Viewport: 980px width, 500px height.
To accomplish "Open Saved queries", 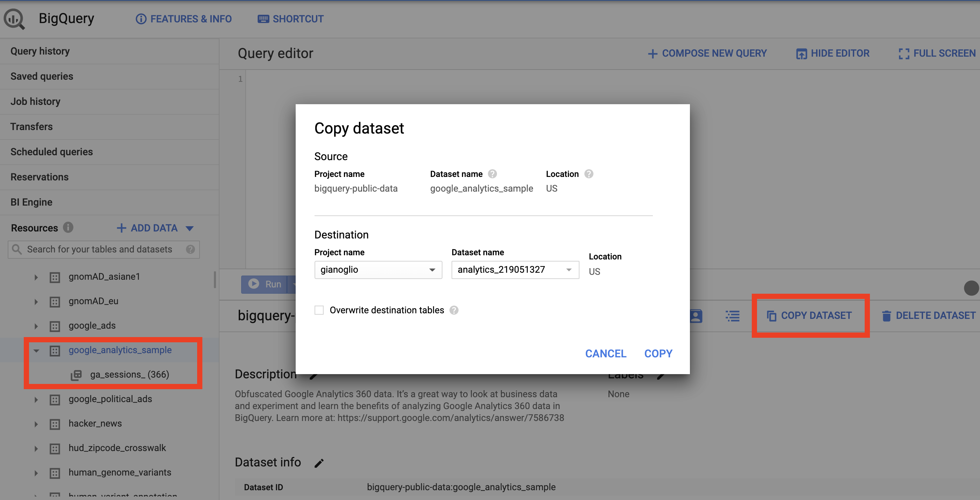I will pos(42,76).
